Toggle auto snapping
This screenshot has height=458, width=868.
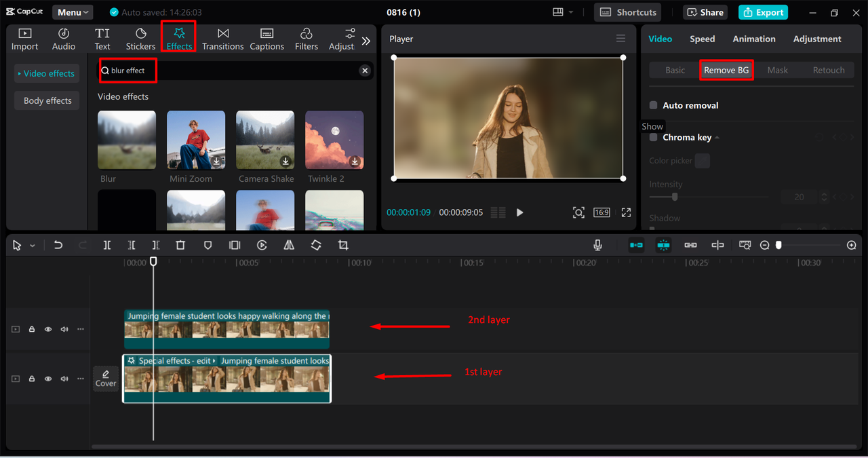coord(663,245)
